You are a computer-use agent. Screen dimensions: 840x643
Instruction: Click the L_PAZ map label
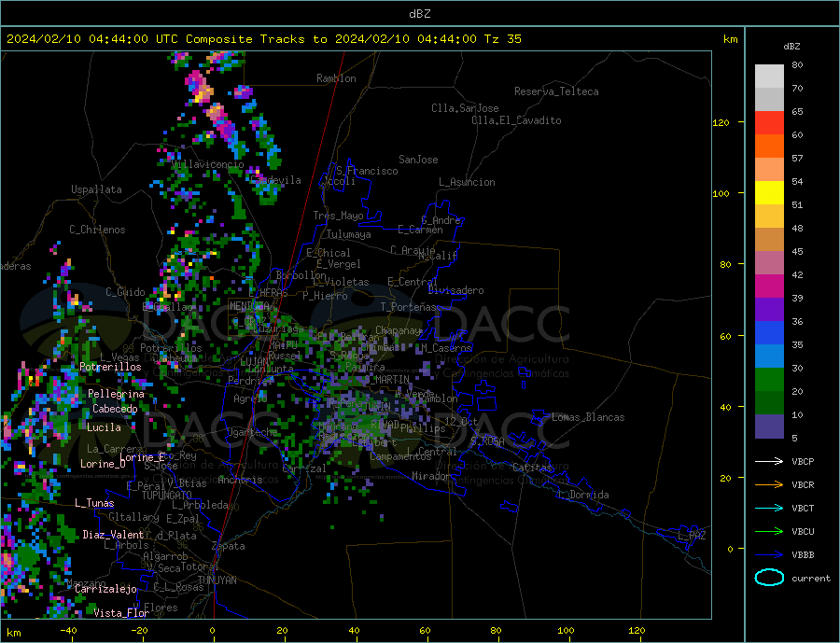(x=692, y=536)
